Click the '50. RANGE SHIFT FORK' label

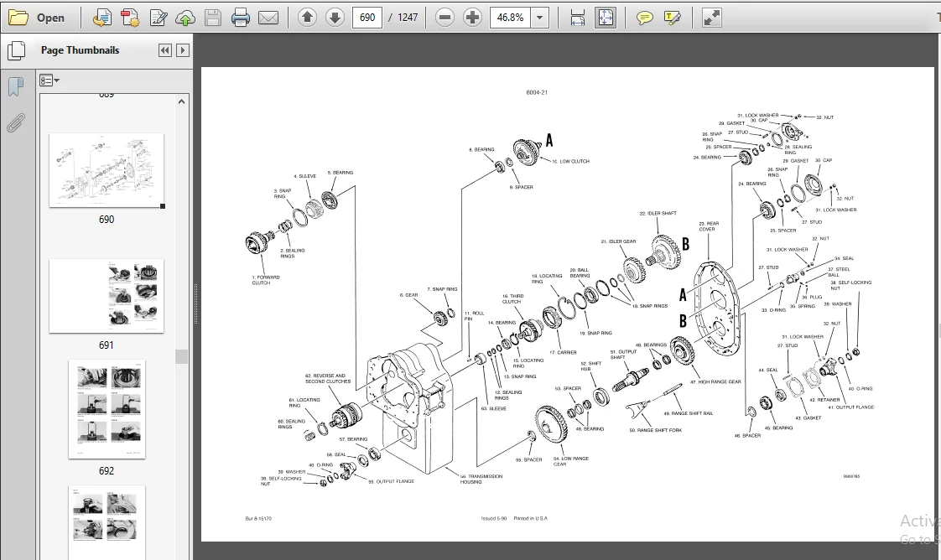(x=655, y=431)
